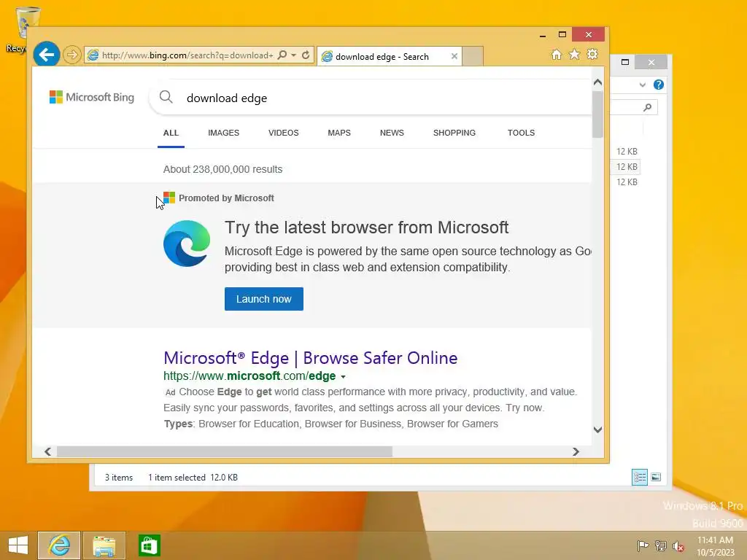The image size is (747, 560).
Task: Switch to the IMAGES tab
Action: 223,133
